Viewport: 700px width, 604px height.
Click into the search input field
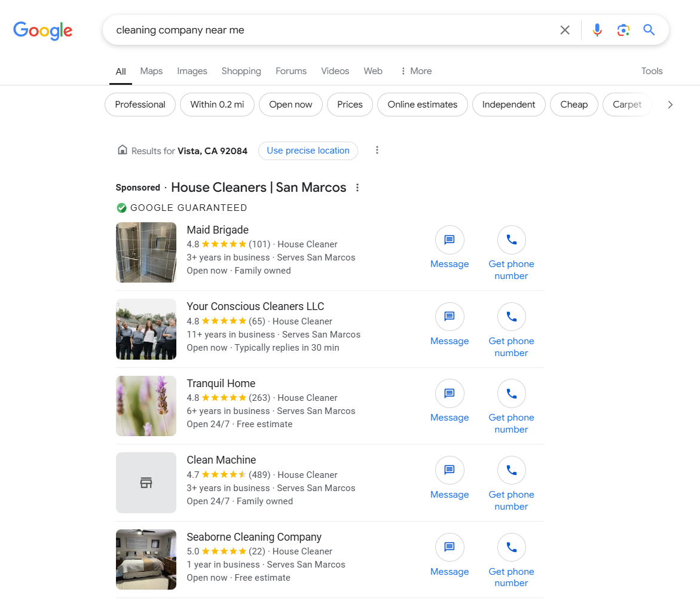pos(329,30)
